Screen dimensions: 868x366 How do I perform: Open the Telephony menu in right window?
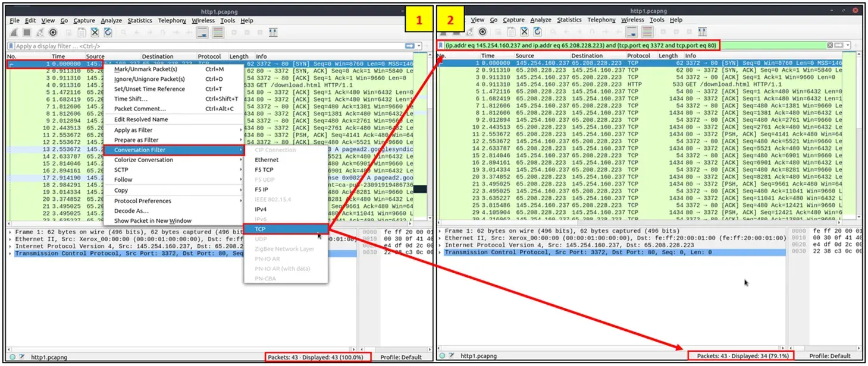point(601,20)
